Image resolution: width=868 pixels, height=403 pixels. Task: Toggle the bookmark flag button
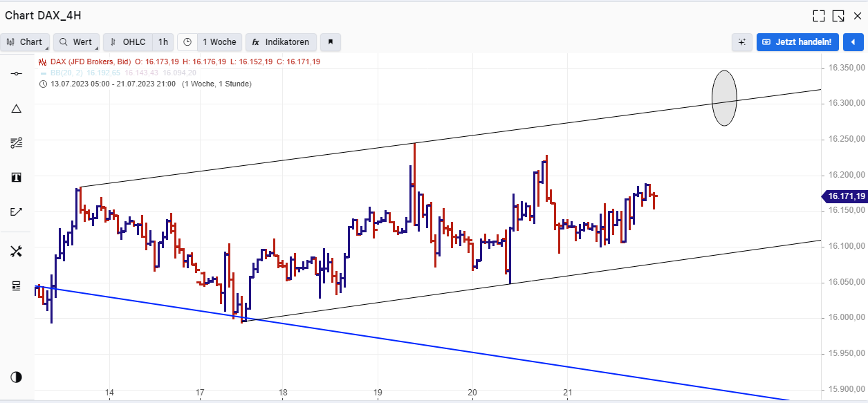pos(331,42)
